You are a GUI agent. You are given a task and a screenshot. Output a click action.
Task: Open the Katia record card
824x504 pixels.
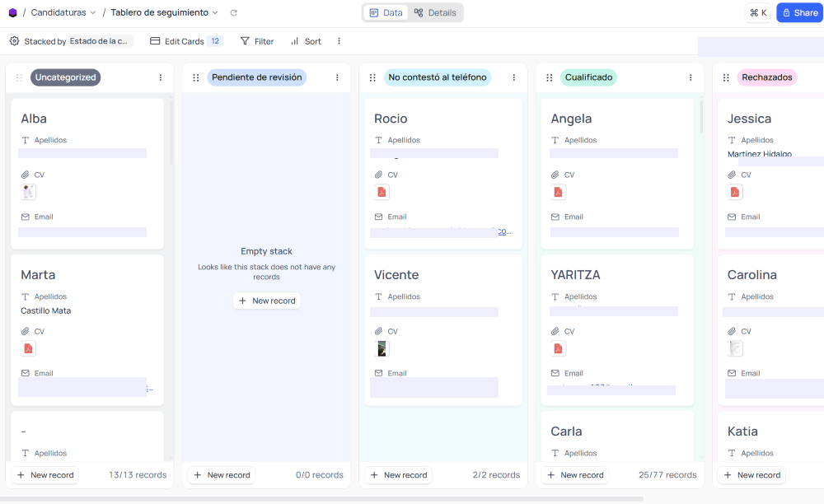[x=771, y=436]
